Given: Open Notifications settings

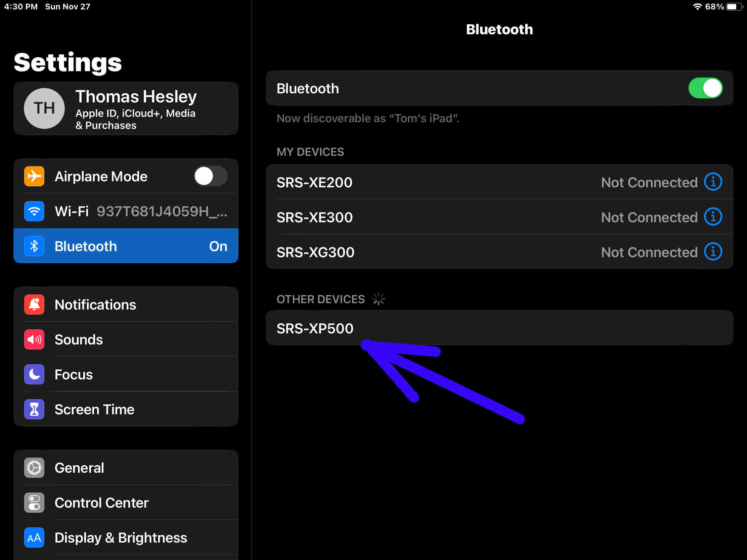Looking at the screenshot, I should [126, 305].
